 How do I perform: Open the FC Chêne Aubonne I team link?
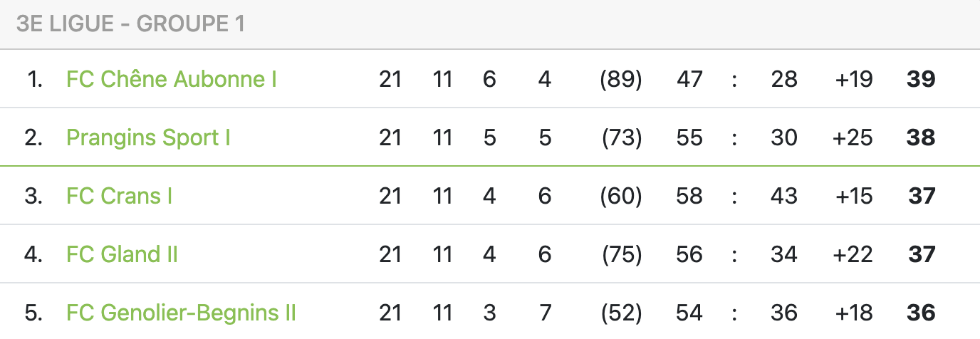(171, 79)
